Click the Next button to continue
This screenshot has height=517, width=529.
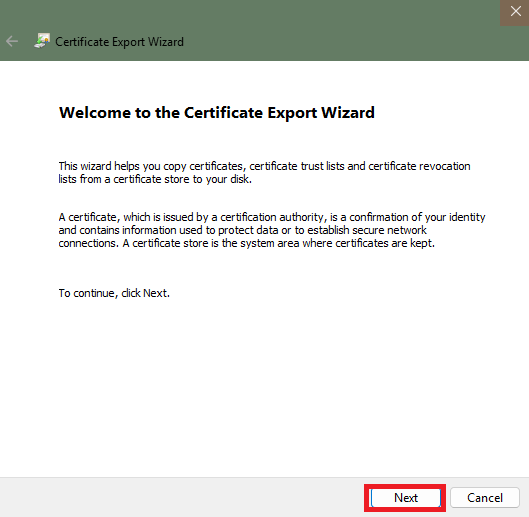click(x=406, y=497)
